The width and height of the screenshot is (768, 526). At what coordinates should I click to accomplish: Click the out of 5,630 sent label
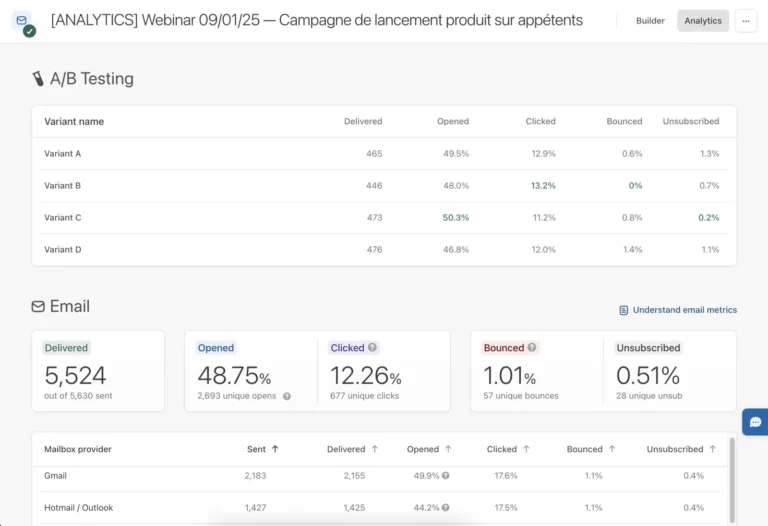click(78, 396)
